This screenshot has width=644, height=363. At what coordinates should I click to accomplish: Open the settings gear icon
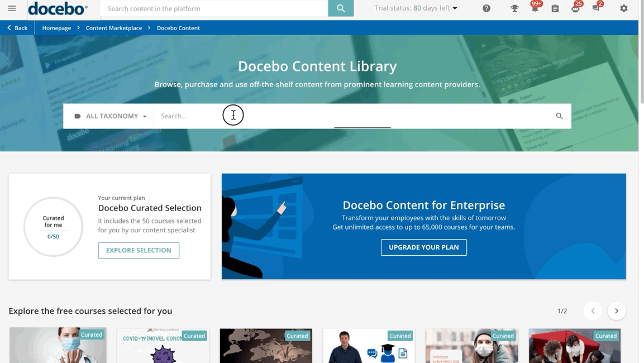[x=623, y=8]
